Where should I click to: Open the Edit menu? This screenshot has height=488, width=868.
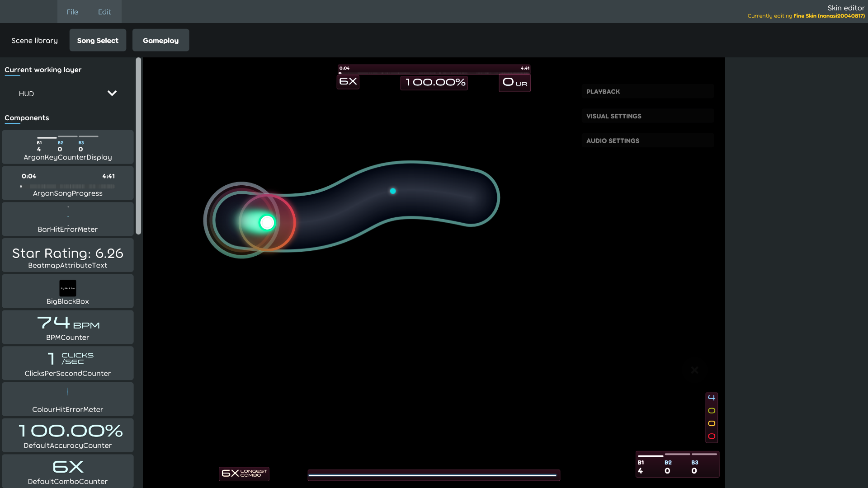click(x=104, y=12)
